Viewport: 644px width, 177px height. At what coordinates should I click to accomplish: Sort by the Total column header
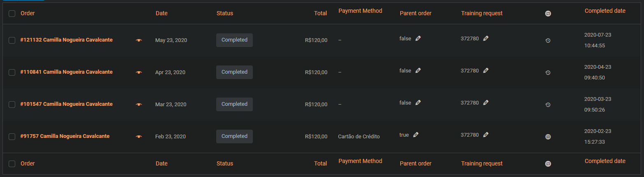320,13
